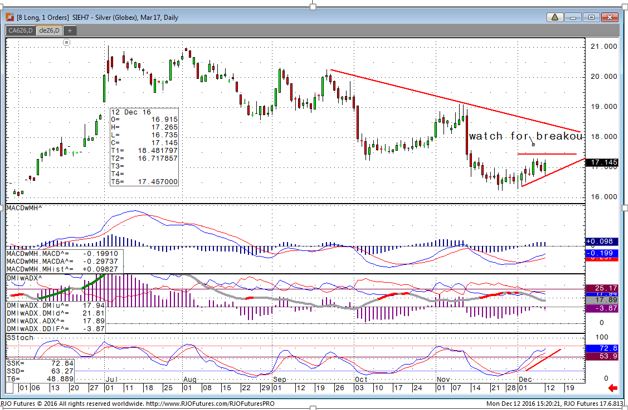Click the 21.000 price axis label
Screen dimensions: 628x410
(604, 46)
